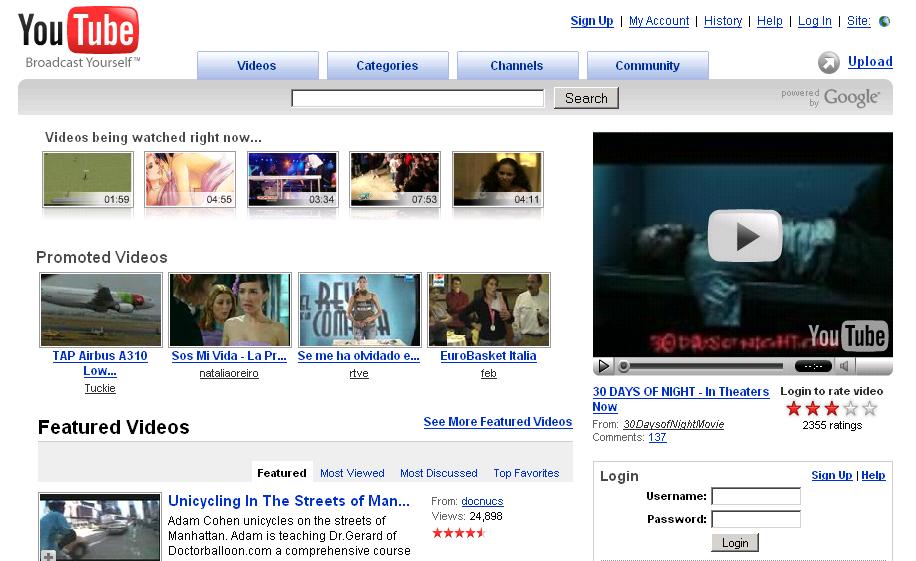Image resolution: width=916 pixels, height=561 pixels.
Task: Switch to the Top Favorites tab
Action: pyautogui.click(x=526, y=473)
